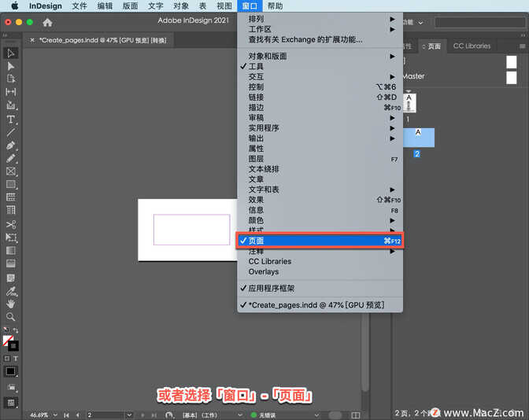Select the Pencil tool
Screen dimensions: 529x420
click(11, 158)
